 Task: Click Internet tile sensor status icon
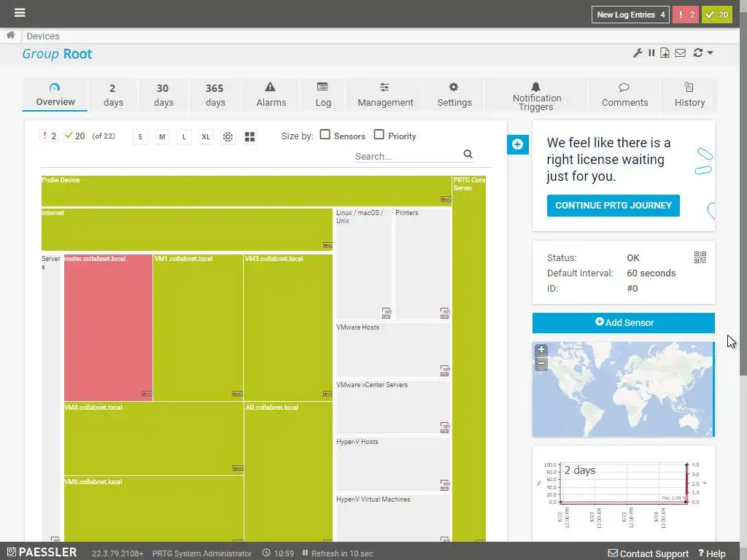click(x=328, y=245)
